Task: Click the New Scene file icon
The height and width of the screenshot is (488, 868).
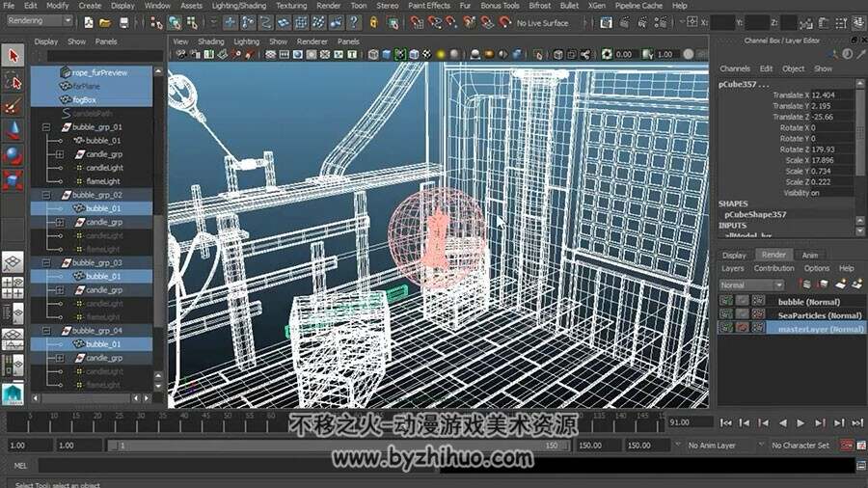Action: (89, 23)
